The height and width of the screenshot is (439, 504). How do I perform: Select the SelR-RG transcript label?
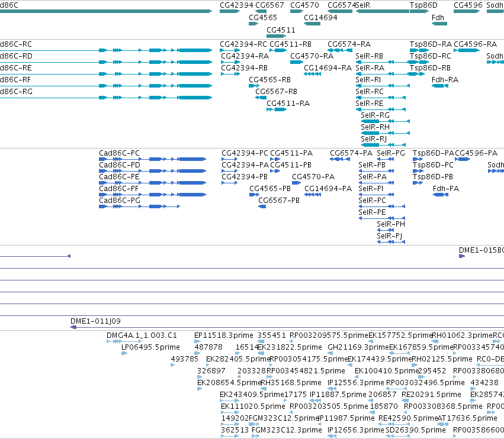click(375, 115)
